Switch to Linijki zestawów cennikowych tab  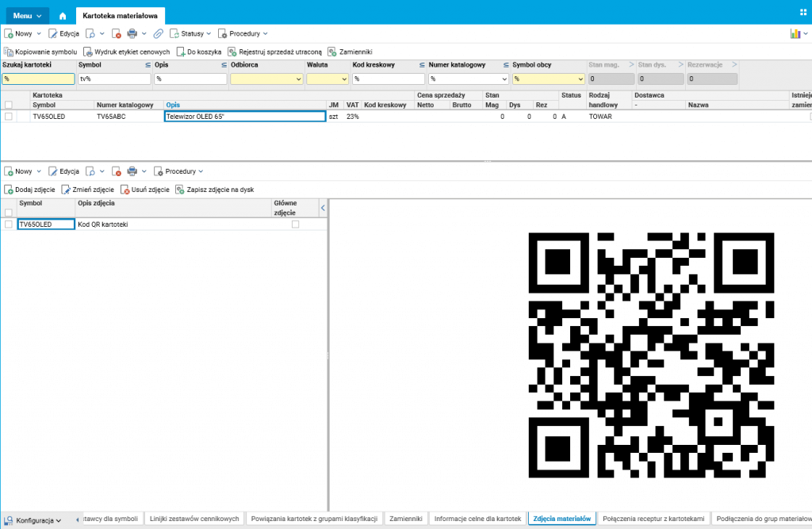(194, 519)
